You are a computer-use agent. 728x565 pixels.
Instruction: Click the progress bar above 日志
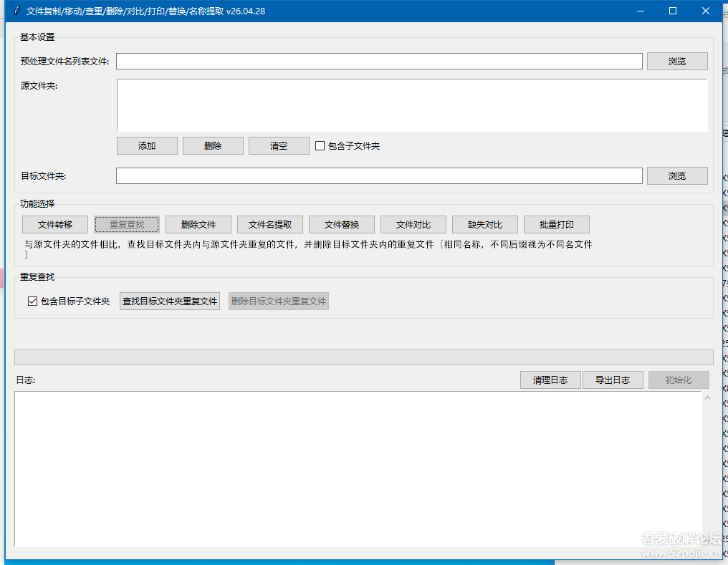click(x=364, y=357)
